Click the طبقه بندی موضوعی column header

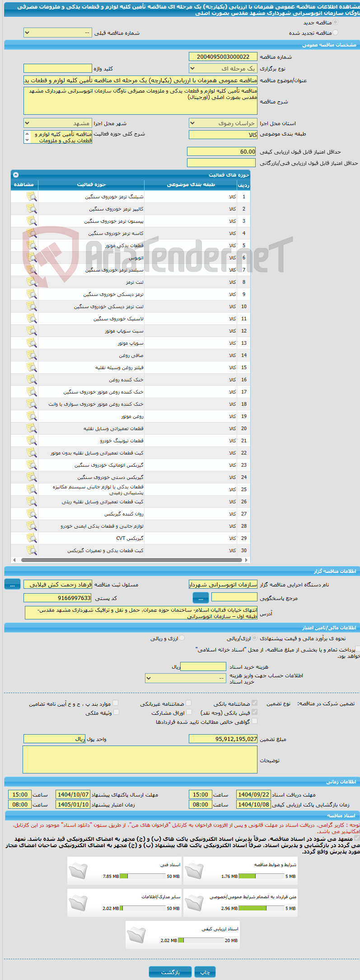coord(191,185)
